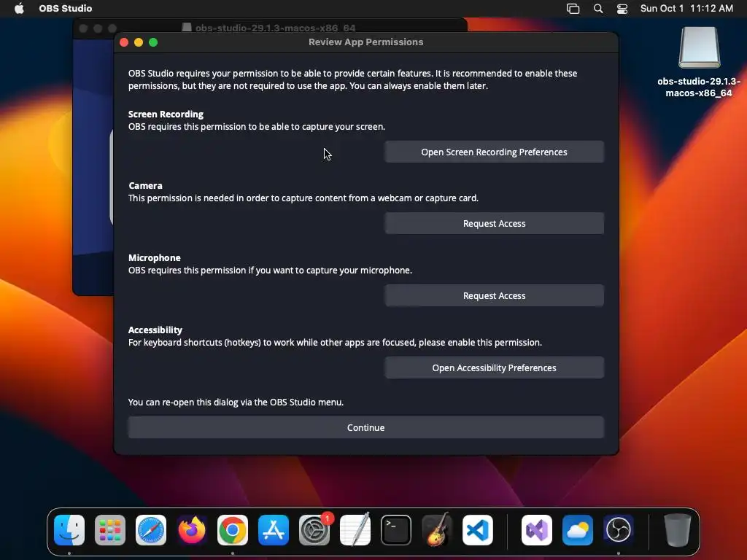The image size is (747, 560).
Task: Open the Apple menu
Action: click(19, 9)
